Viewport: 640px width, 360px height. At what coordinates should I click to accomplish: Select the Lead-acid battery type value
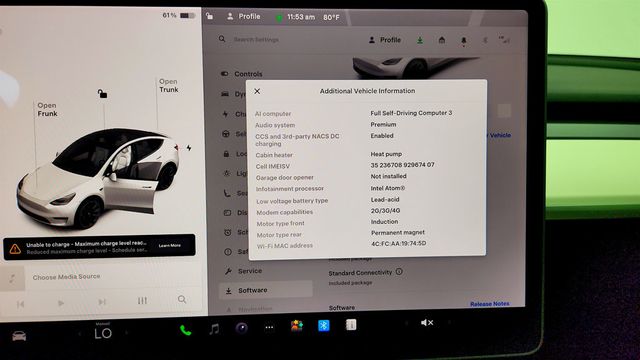pyautogui.click(x=385, y=200)
